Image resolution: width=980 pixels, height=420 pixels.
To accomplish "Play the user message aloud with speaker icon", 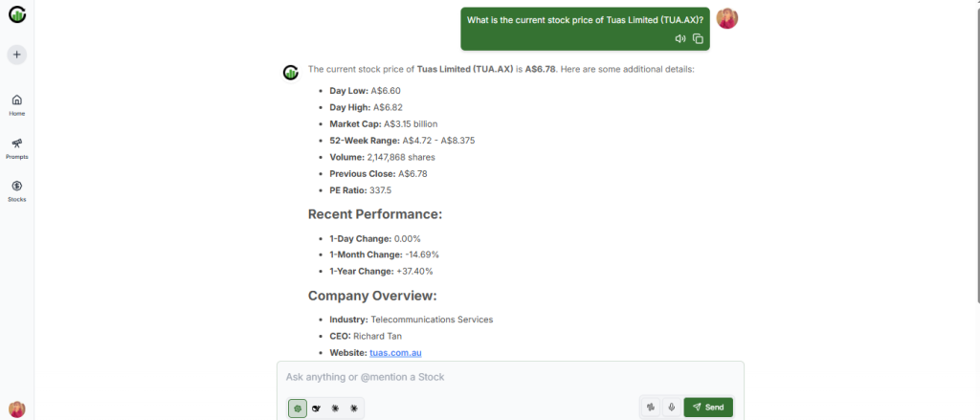I will (x=679, y=38).
